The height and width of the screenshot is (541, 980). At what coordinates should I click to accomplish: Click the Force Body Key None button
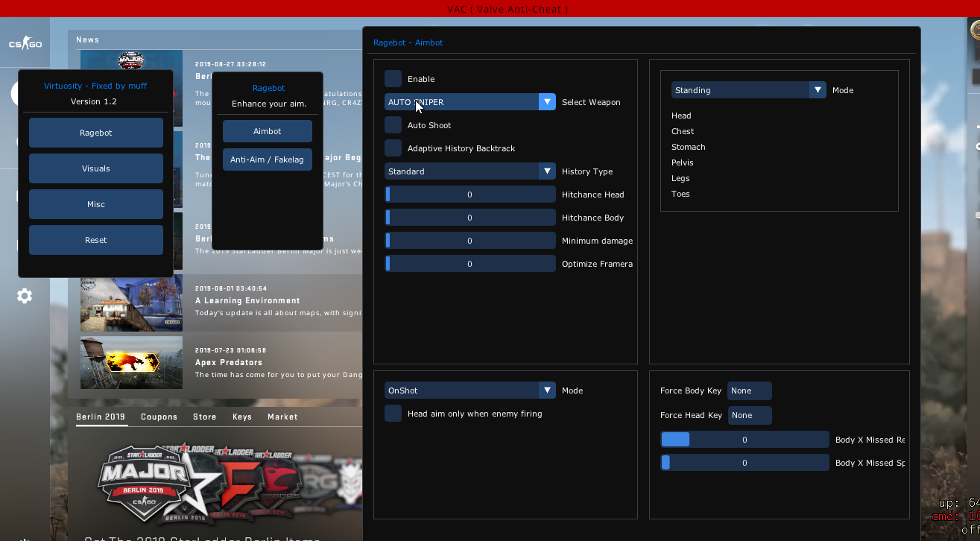[749, 390]
